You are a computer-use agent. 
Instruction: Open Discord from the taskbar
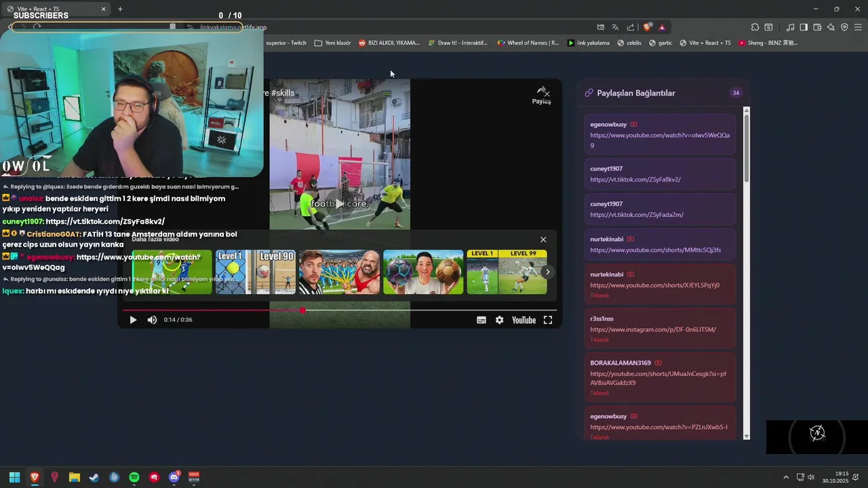point(174,477)
